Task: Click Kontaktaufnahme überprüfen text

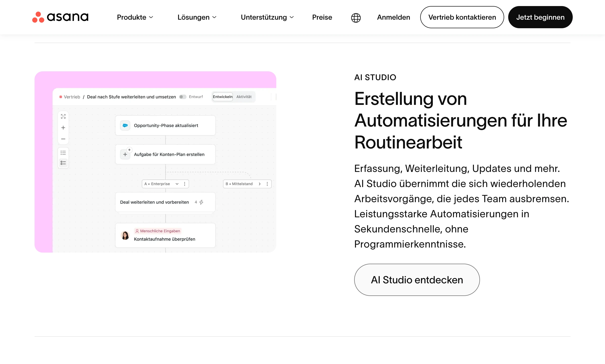Action: pyautogui.click(x=165, y=239)
